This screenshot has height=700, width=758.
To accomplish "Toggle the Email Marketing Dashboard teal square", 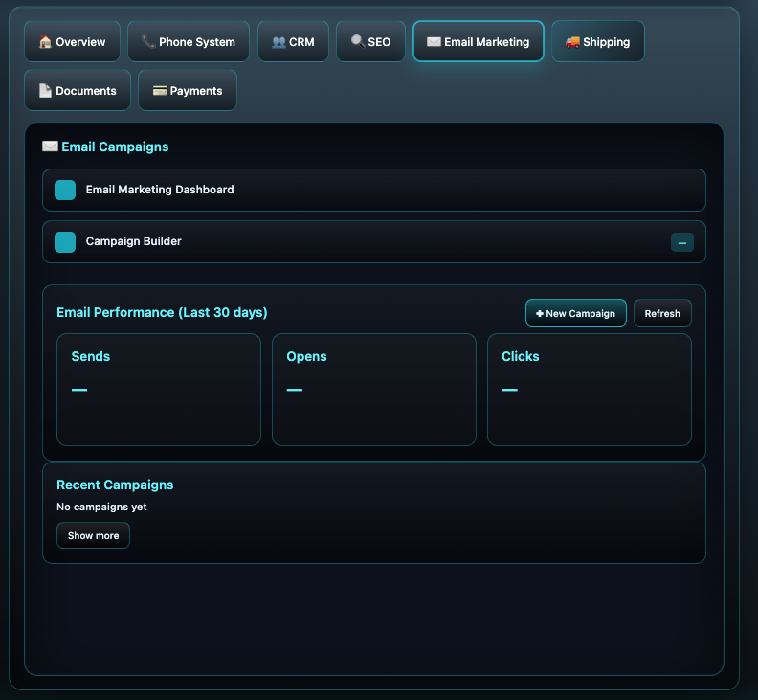I will click(65, 190).
